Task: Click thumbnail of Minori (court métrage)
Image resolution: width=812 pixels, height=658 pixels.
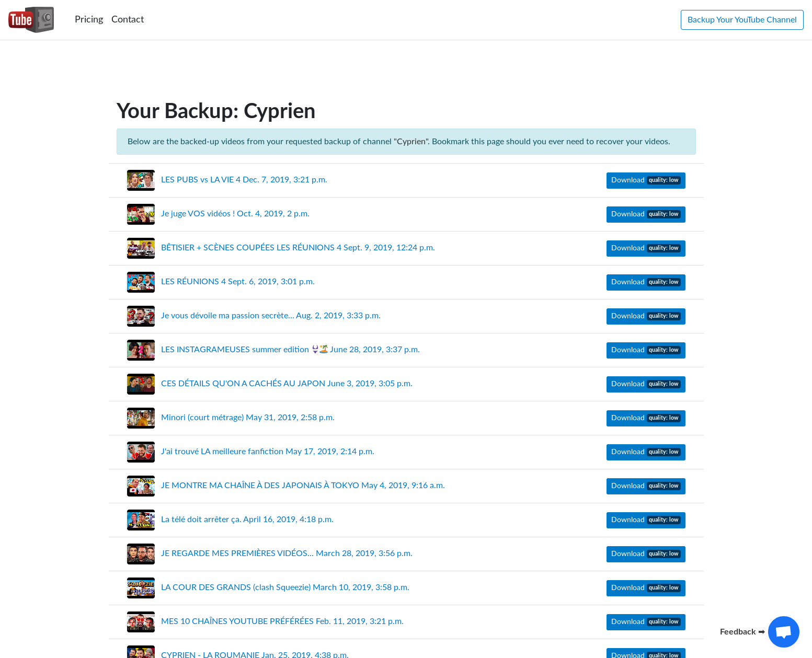Action: point(141,418)
